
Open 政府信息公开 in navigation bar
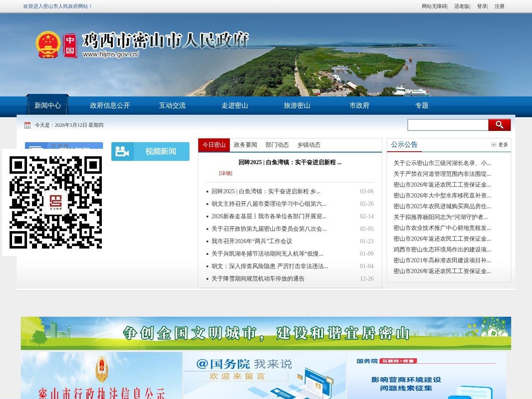[x=110, y=106]
